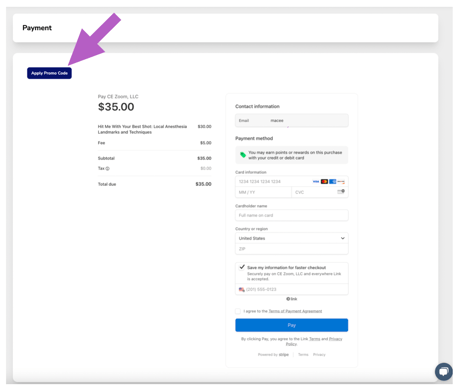Open the Link Terms link

314,339
